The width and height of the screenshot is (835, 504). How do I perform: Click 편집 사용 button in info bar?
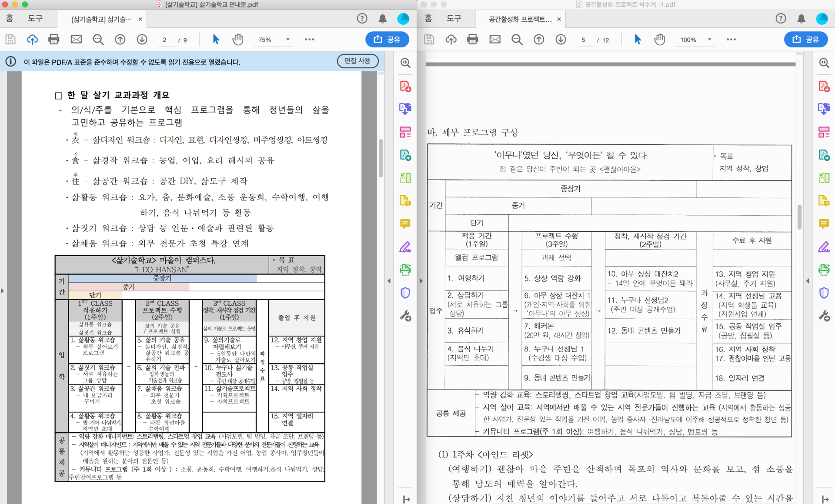click(x=357, y=61)
